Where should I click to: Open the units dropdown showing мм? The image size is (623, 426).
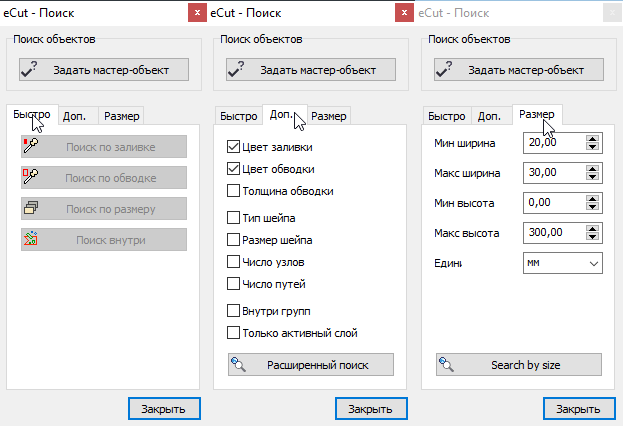pyautogui.click(x=563, y=263)
